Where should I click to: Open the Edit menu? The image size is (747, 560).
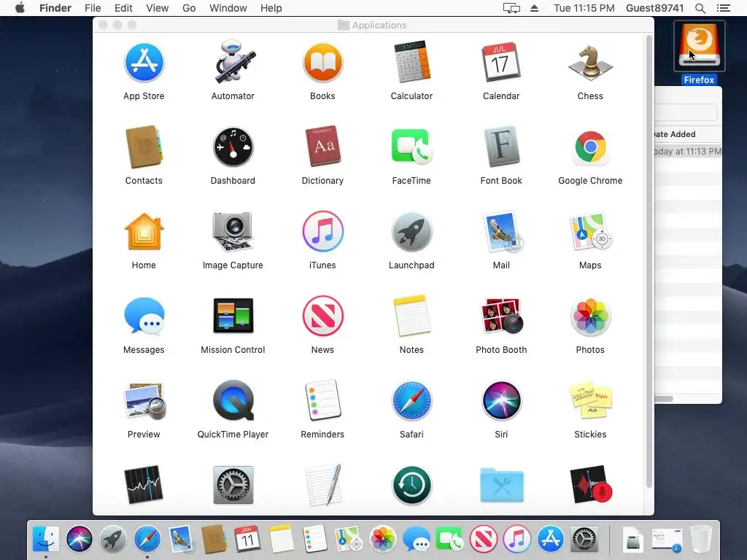[x=123, y=8]
